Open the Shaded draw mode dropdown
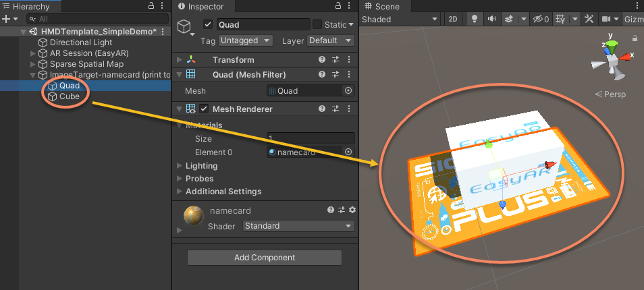 (x=400, y=20)
